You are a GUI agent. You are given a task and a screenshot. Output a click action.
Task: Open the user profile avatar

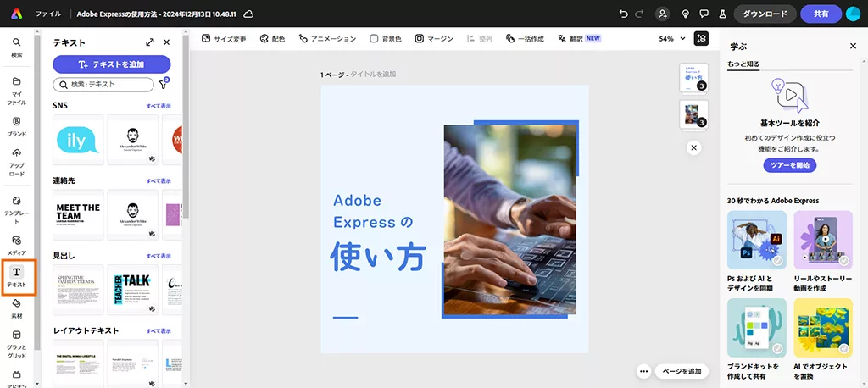853,14
